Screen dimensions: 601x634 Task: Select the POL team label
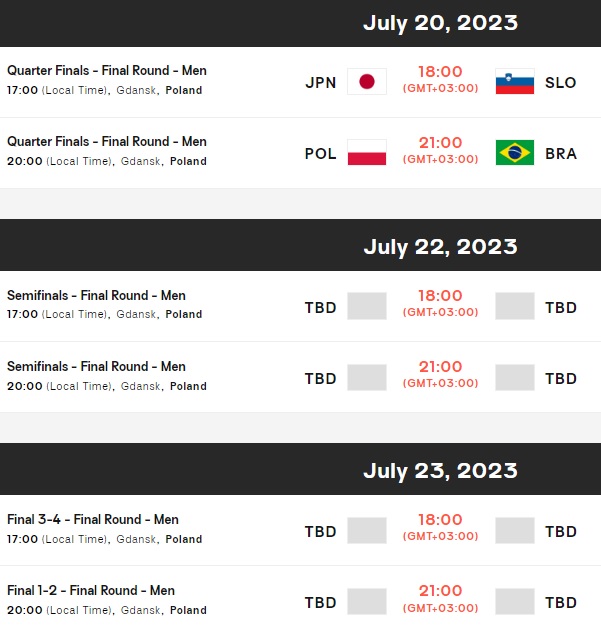(x=320, y=153)
